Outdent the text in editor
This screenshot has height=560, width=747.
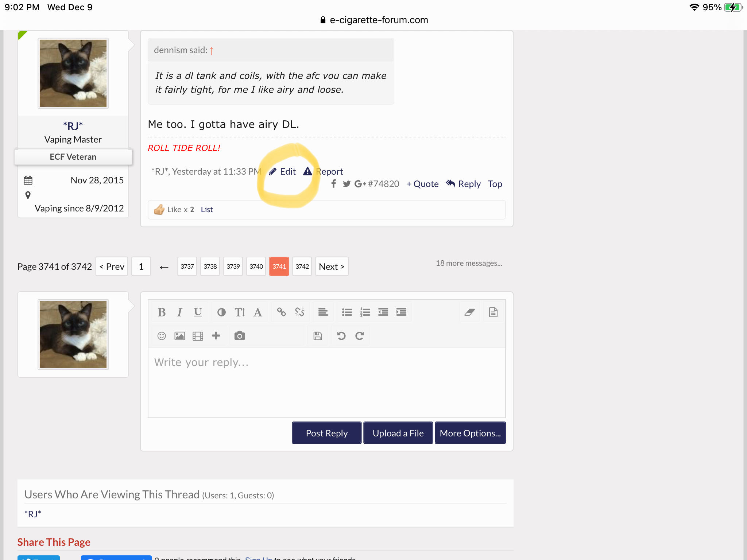(383, 312)
